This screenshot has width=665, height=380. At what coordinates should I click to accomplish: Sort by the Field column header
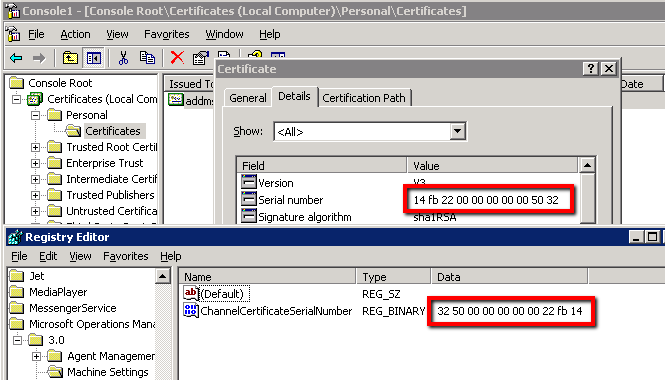coord(321,165)
